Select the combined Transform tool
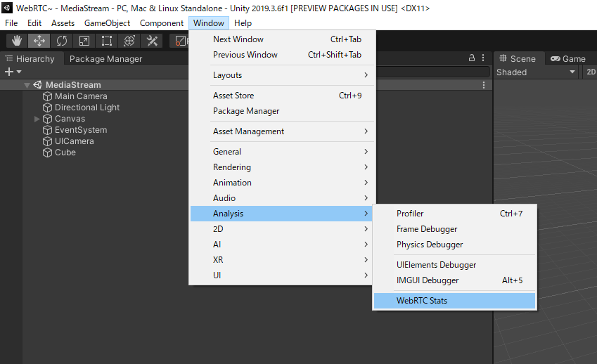The width and height of the screenshot is (597, 364). (129, 41)
